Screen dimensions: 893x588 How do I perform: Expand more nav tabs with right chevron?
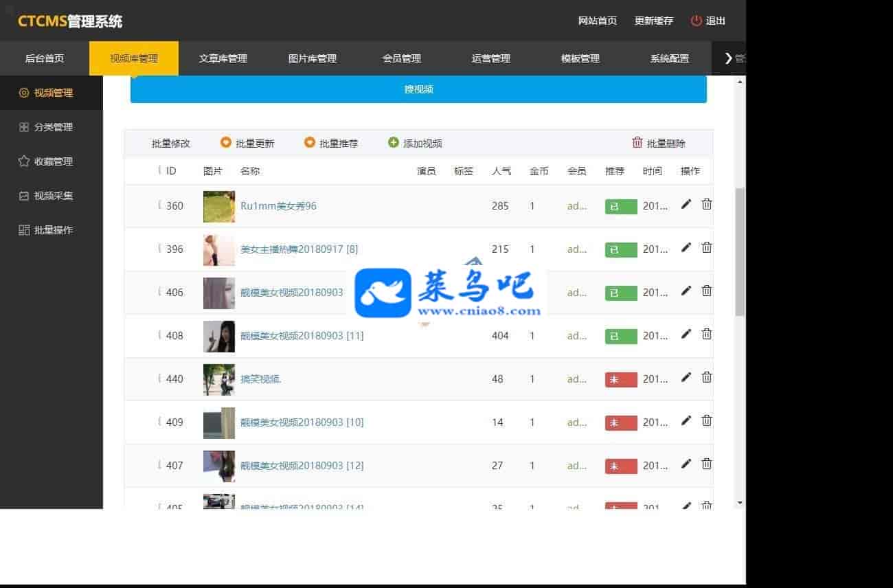tap(729, 58)
